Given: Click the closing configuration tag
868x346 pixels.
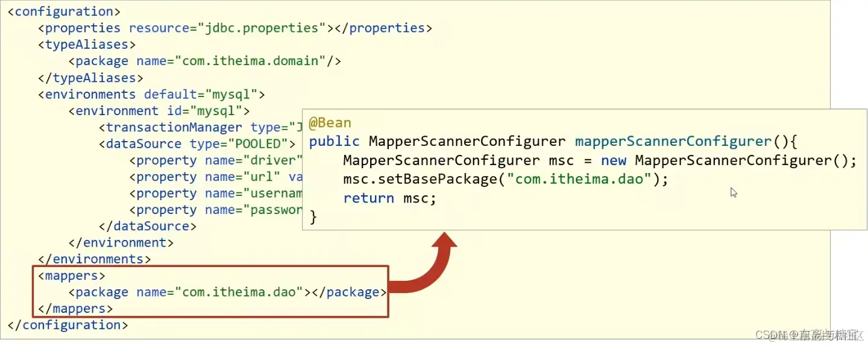Looking at the screenshot, I should [x=68, y=325].
